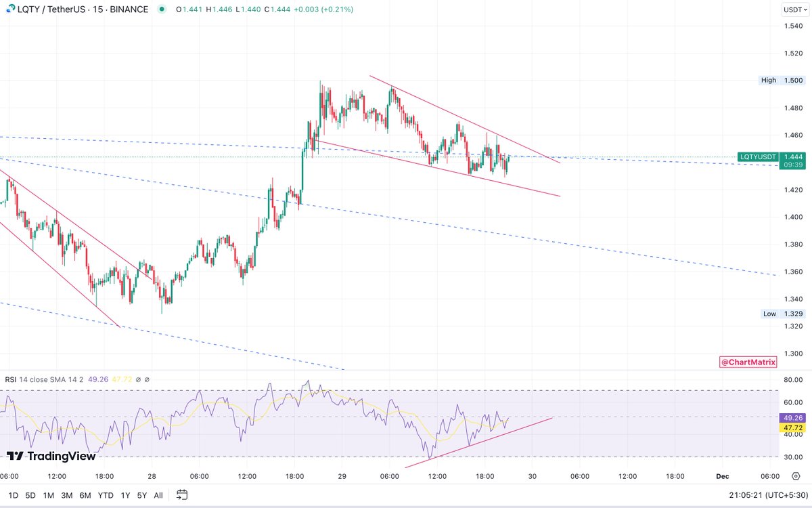
Task: Click the 80.00 RSI scale label
Action: point(793,381)
